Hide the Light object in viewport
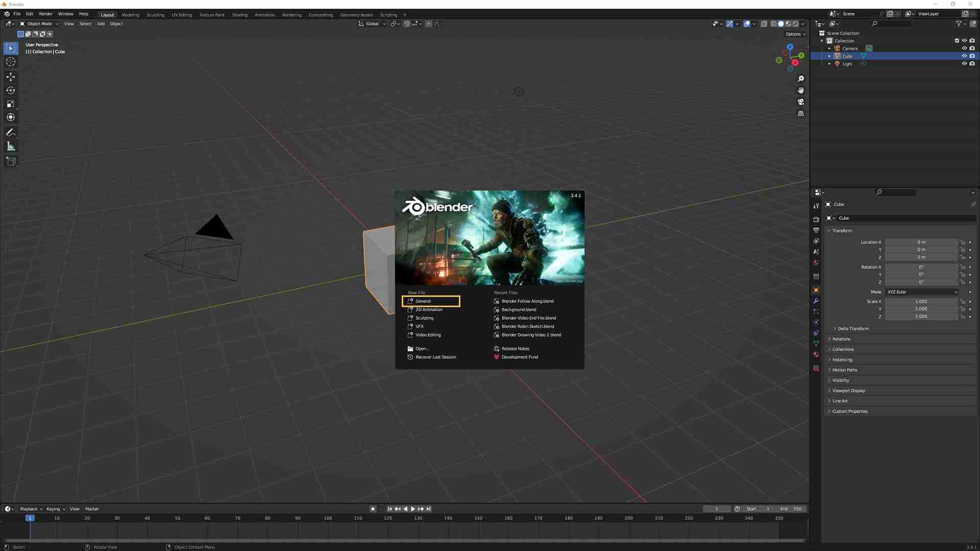The width and height of the screenshot is (980, 551). coord(964,64)
